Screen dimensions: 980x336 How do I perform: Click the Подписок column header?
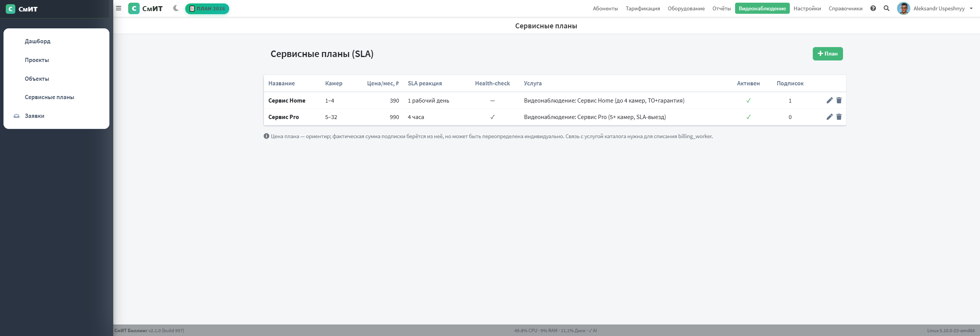(790, 83)
